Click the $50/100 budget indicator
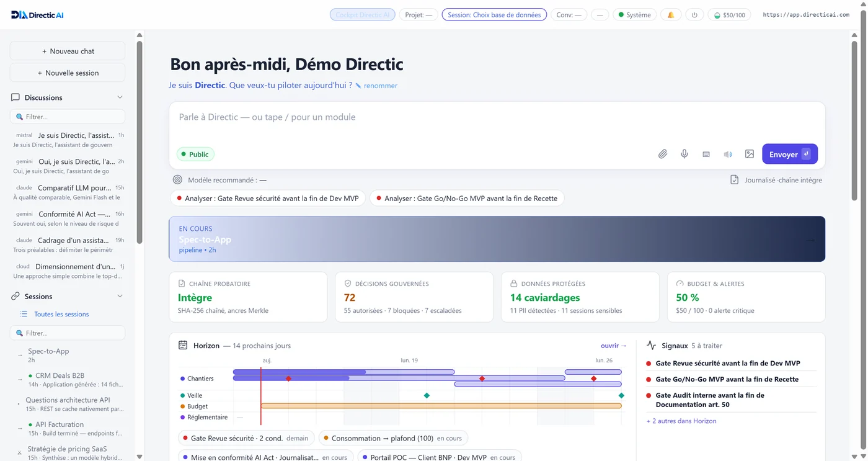This screenshot has height=461, width=868. 729,15
